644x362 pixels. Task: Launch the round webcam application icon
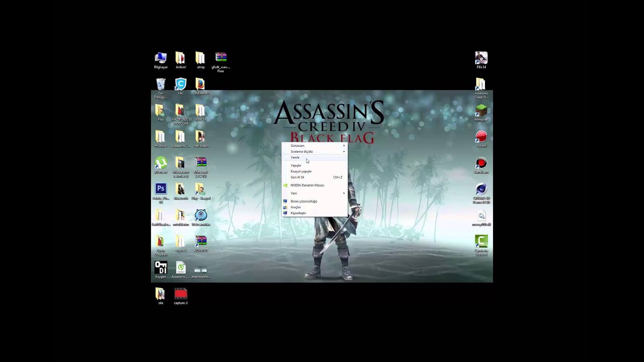click(x=201, y=218)
